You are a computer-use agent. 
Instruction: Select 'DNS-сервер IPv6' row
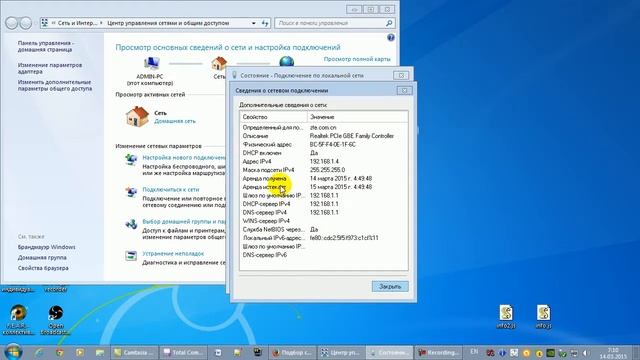[324, 255]
